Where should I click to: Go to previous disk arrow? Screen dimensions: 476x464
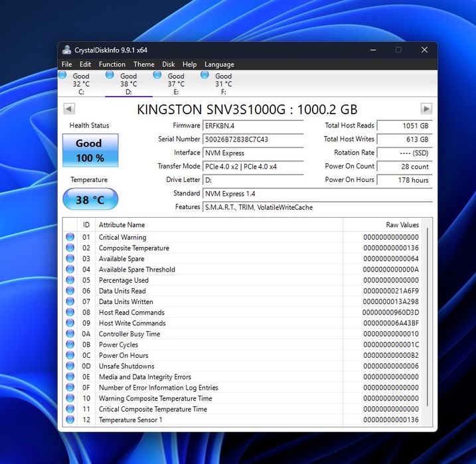(x=69, y=109)
